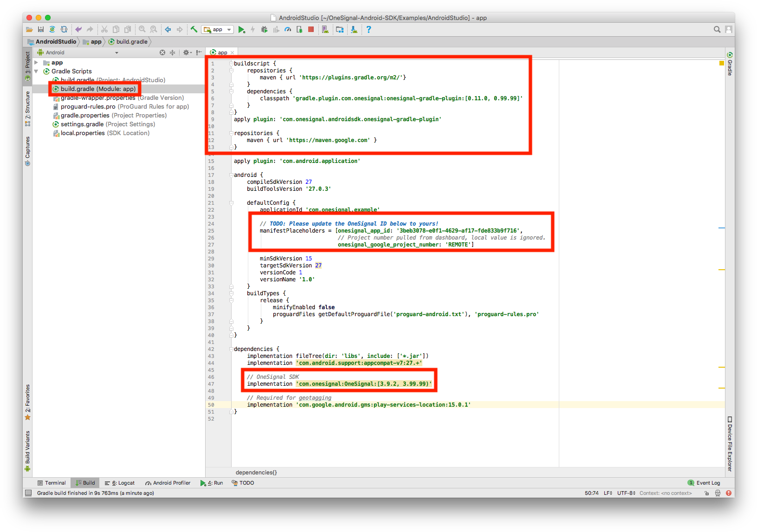Viewport: 757px width, 532px height.
Task: Click the yellow warning marker in editor stripe
Action: tap(721, 63)
